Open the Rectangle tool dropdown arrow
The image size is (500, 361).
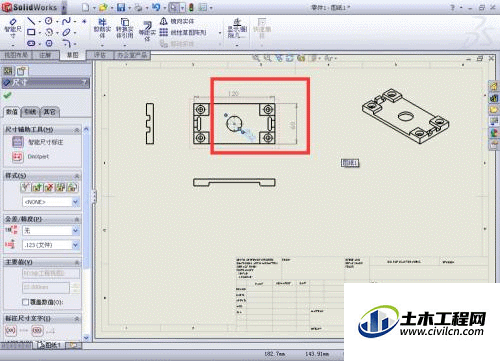(x=40, y=33)
